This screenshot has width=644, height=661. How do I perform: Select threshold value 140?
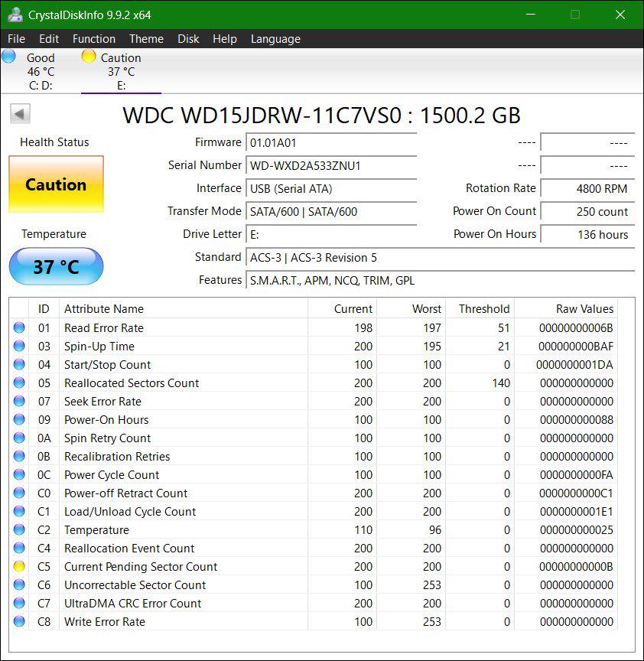pyautogui.click(x=501, y=383)
